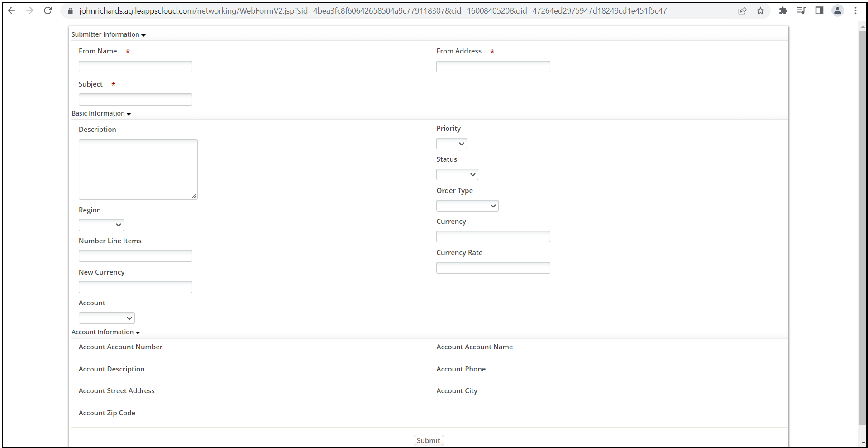Viewport: 868px width, 448px height.
Task: Click 'Account City' label
Action: pos(457,391)
